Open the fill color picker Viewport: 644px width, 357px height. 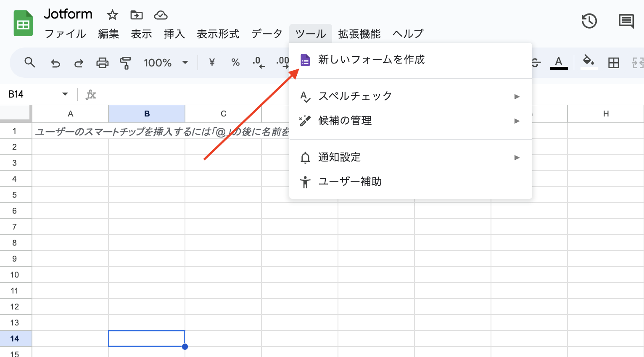click(x=589, y=62)
